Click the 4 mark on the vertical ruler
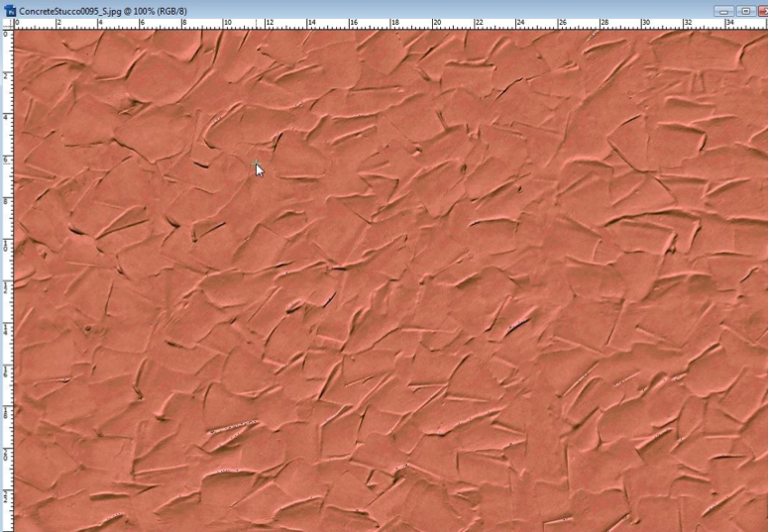The height and width of the screenshot is (532, 768). tap(6, 117)
